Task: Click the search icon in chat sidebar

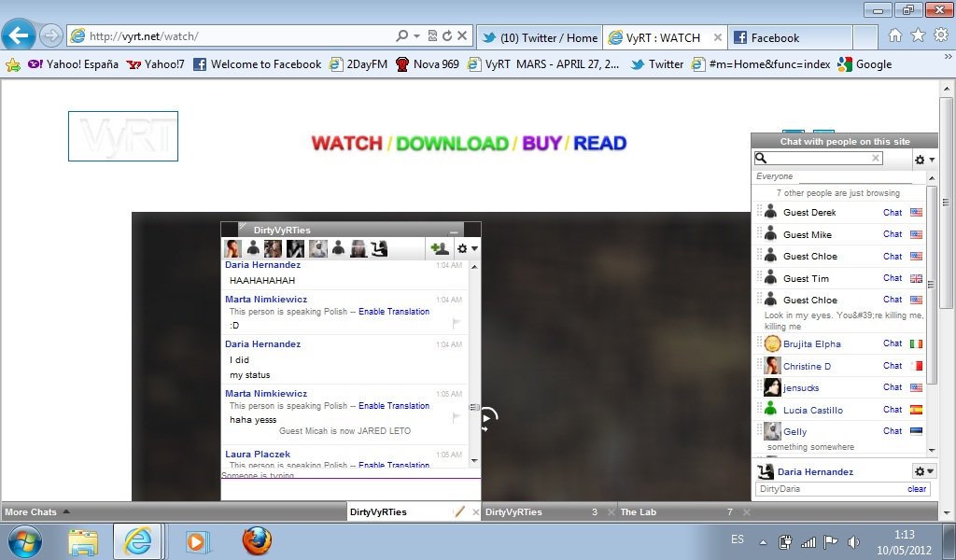Action: 761,159
